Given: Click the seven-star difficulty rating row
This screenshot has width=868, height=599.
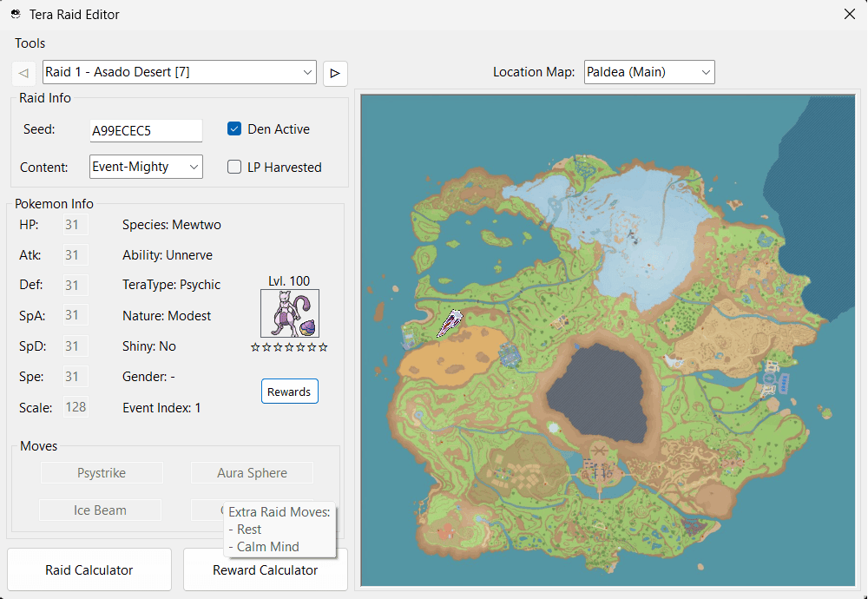Looking at the screenshot, I should coord(289,347).
